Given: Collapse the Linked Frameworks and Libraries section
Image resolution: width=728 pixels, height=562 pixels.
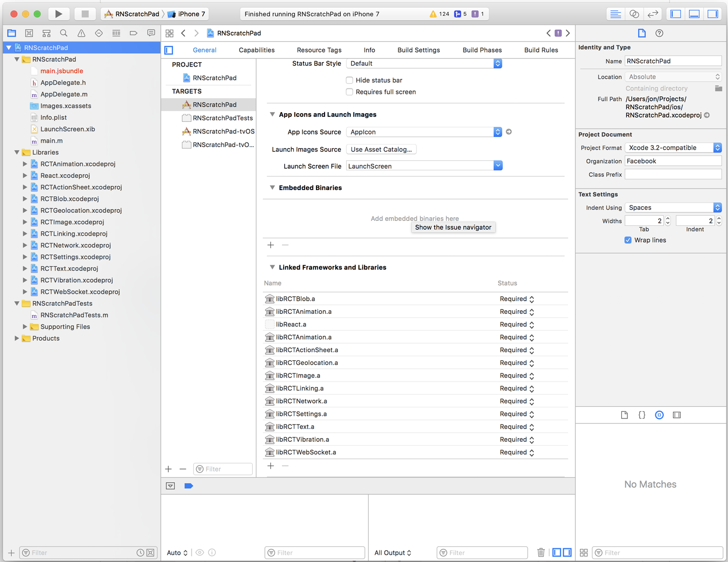Looking at the screenshot, I should click(272, 267).
